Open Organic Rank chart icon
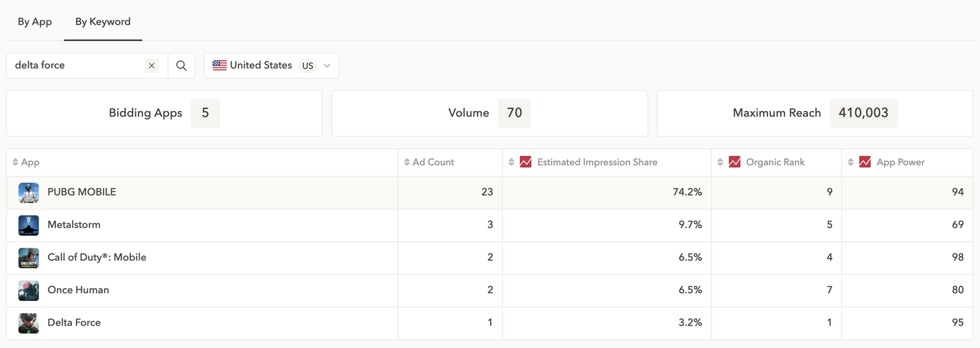 [734, 162]
